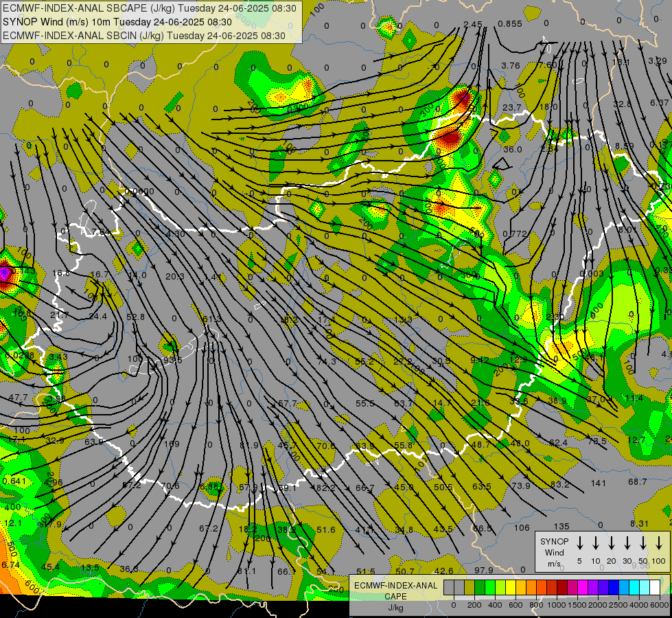
Task: Click the 10 m/s wind arrow in legend
Action: coord(596,543)
